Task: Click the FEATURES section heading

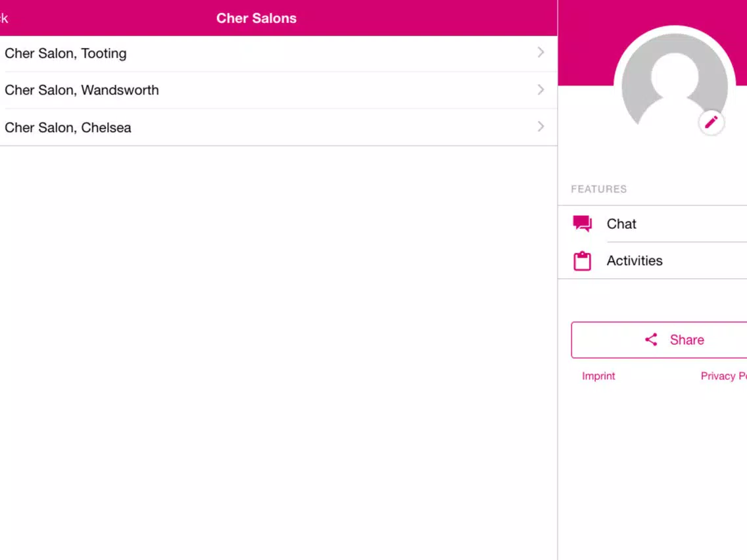Action: [598, 189]
